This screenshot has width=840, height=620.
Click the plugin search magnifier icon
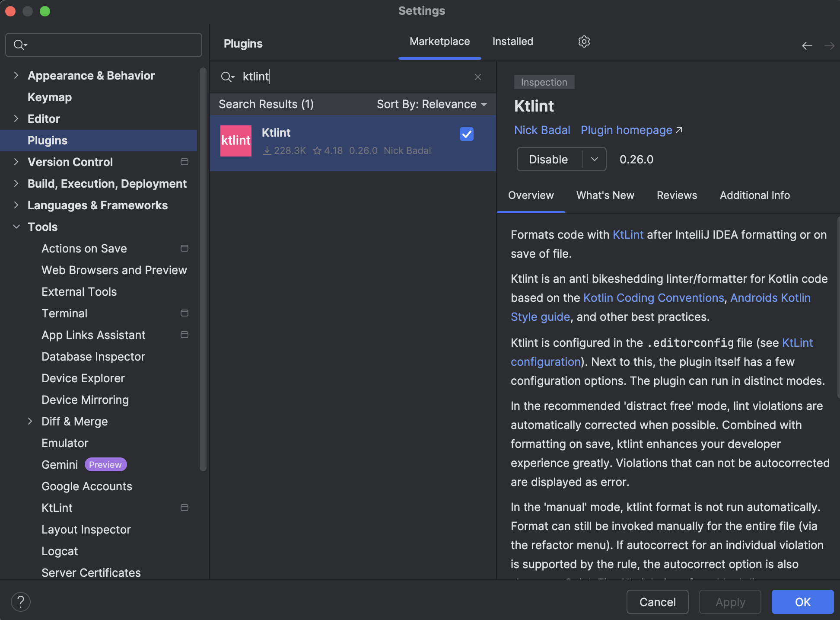point(227,77)
